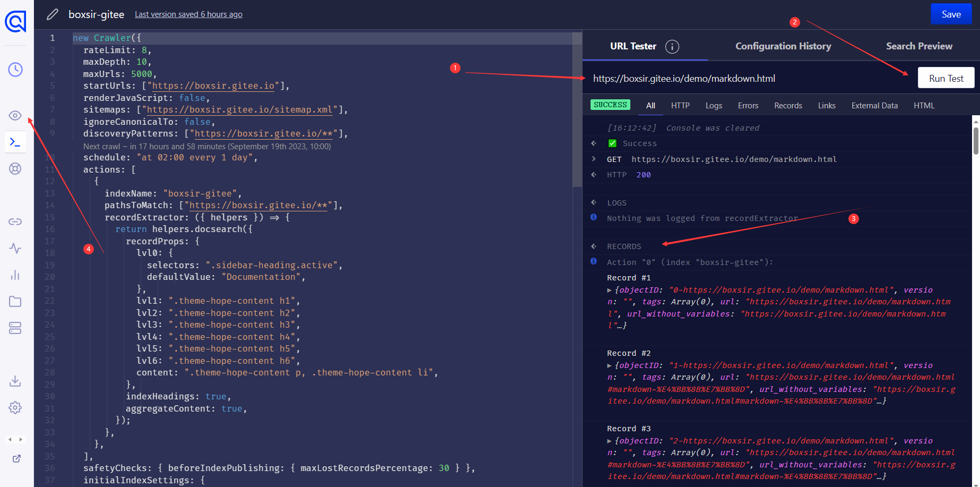Run Test on the entered URL

[946, 78]
